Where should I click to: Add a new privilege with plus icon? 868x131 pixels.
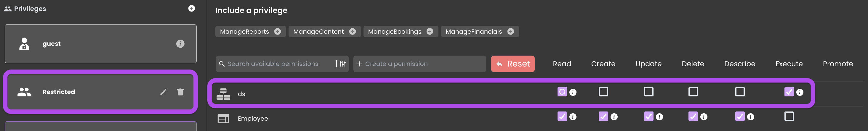coord(191,8)
